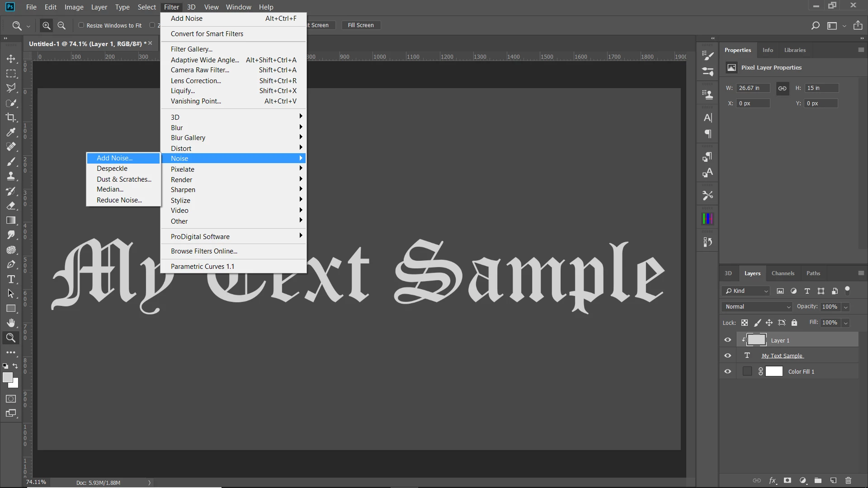The height and width of the screenshot is (488, 868).
Task: Select the Hand tool
Action: 11,323
